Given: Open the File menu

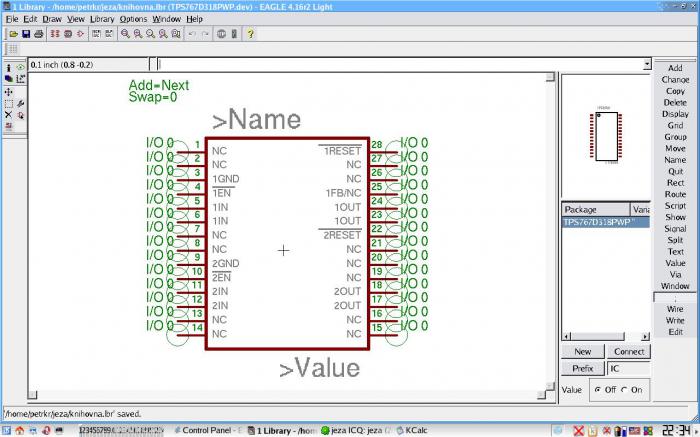Looking at the screenshot, I should coord(12,19).
